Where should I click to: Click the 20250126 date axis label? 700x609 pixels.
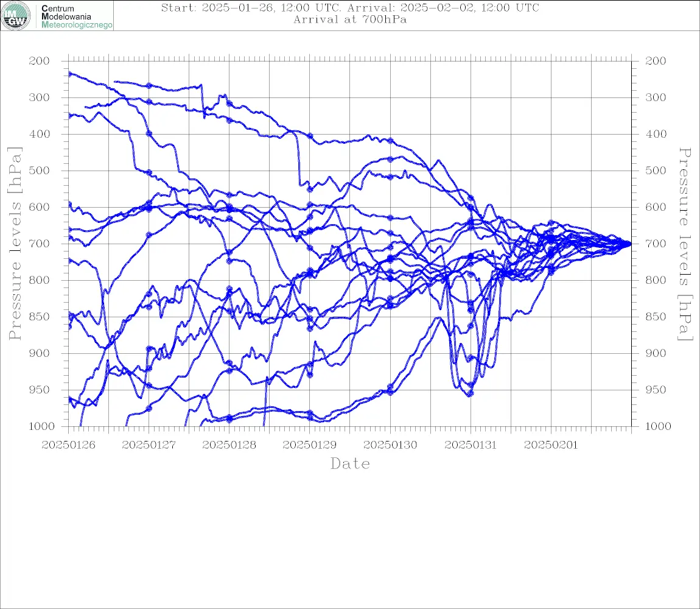pos(69,445)
